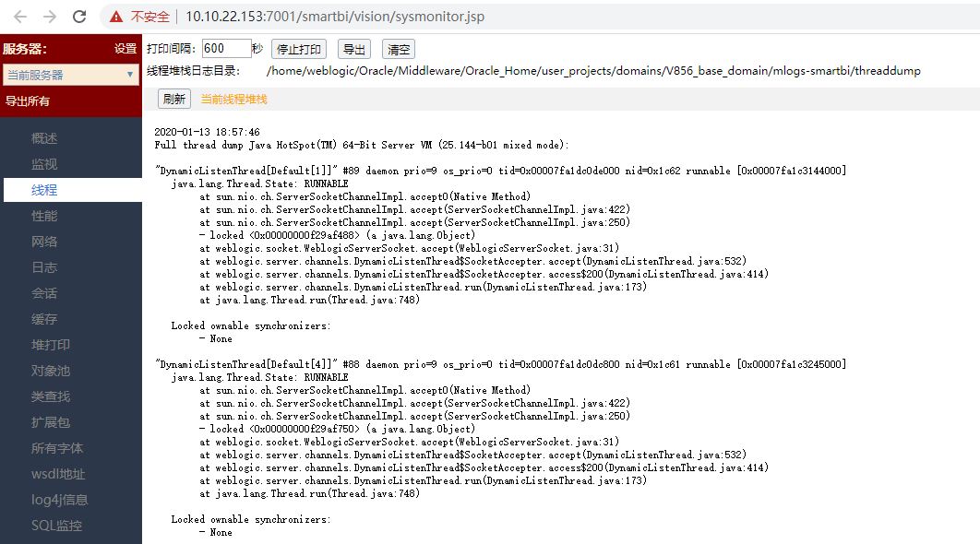Click the "locked <0x00000000f29af488>" line
980x544 pixels.
point(338,235)
